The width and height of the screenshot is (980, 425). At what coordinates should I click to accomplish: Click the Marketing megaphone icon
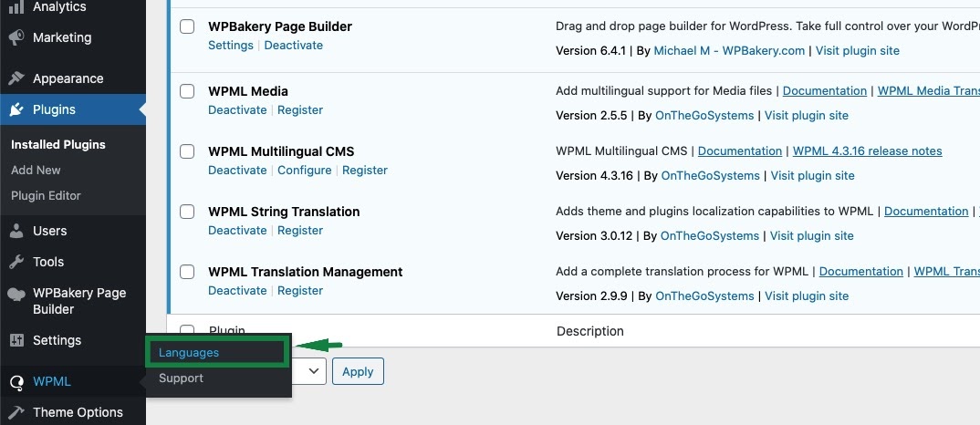coord(16,38)
